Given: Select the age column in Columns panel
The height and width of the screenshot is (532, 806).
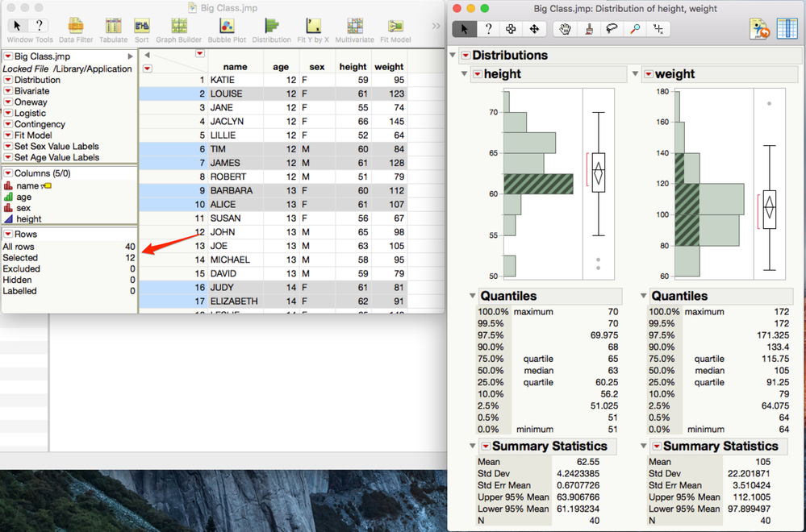Looking at the screenshot, I should click(23, 197).
